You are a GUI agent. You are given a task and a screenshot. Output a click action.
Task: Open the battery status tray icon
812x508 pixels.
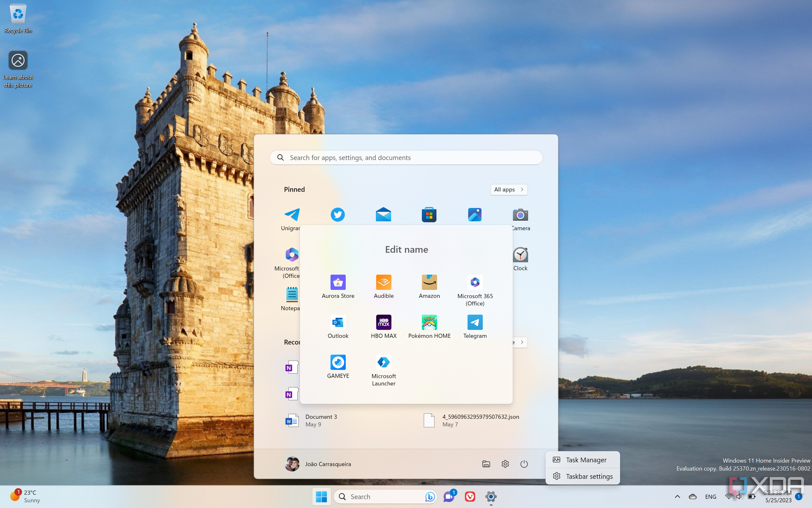point(752,496)
